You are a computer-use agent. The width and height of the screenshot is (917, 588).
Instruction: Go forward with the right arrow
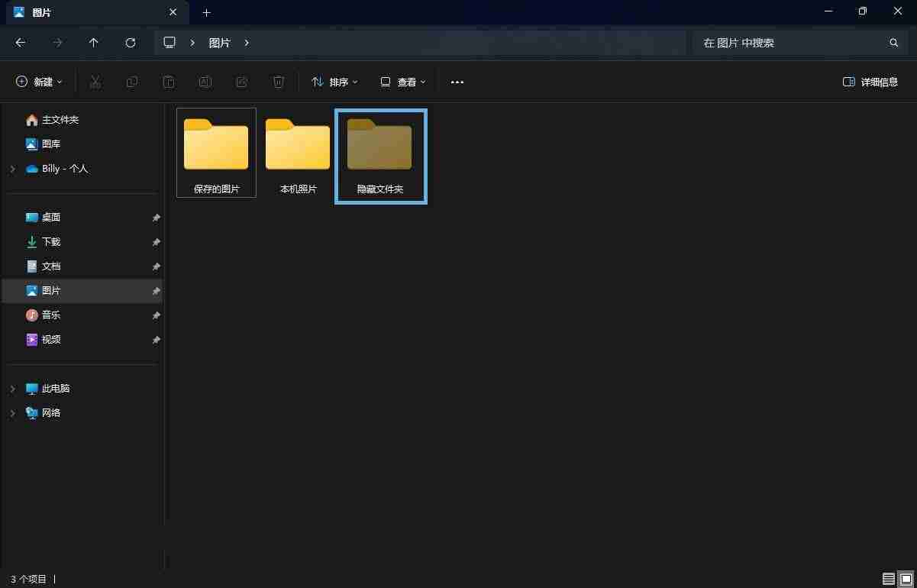[57, 43]
